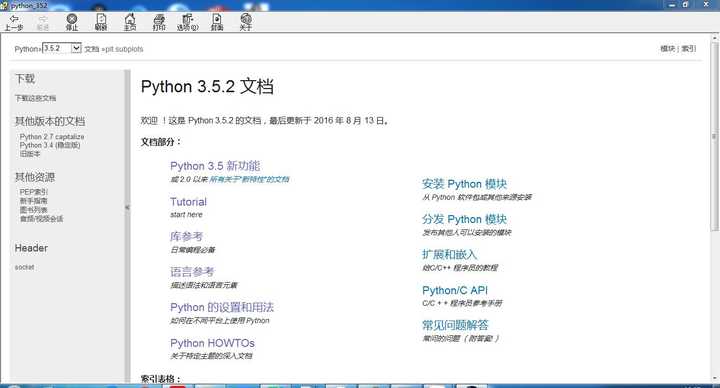Open the Python 的设置和用法 link

pyautogui.click(x=222, y=307)
